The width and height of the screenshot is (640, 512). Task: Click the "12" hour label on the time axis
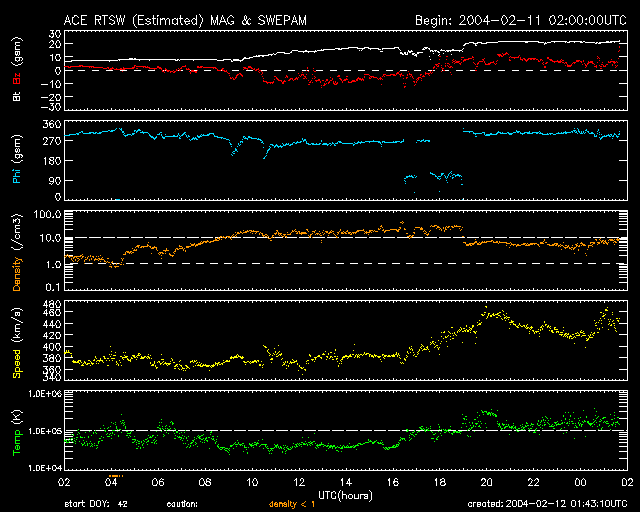tap(299, 483)
